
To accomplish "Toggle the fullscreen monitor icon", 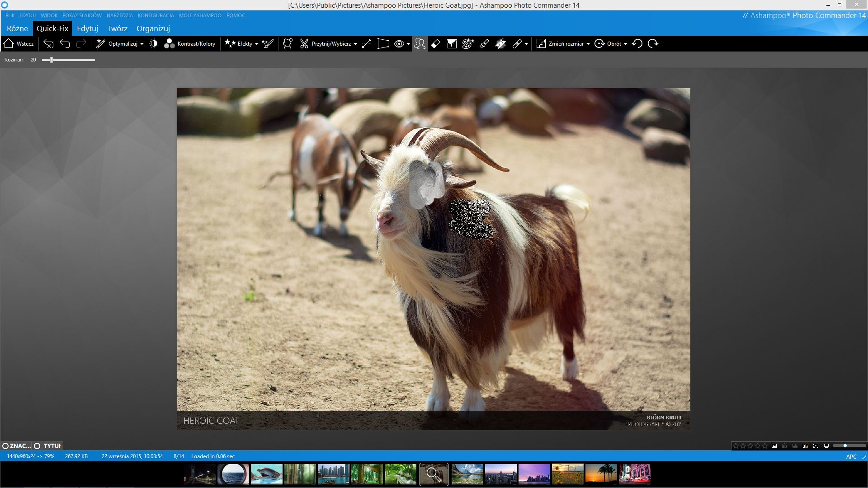I will pos(826,446).
